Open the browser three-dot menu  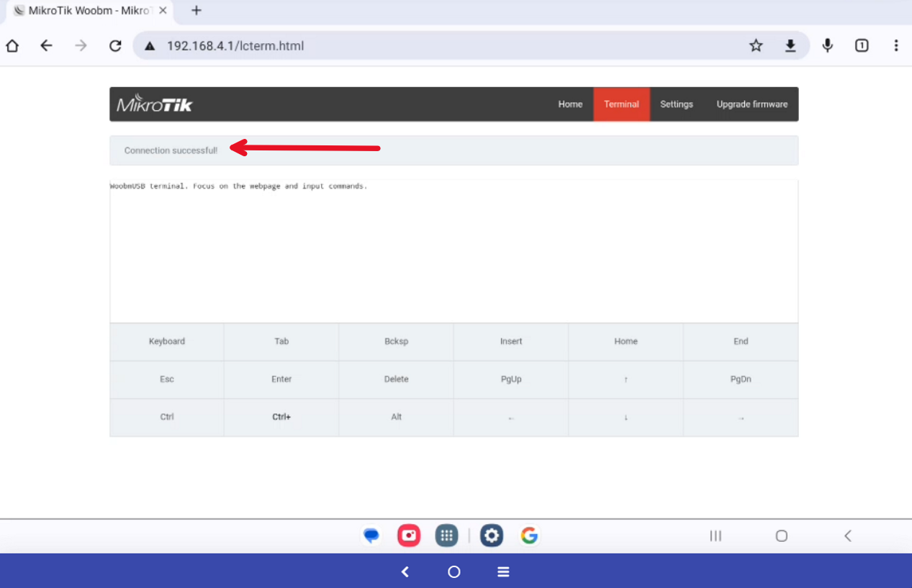[x=896, y=46]
